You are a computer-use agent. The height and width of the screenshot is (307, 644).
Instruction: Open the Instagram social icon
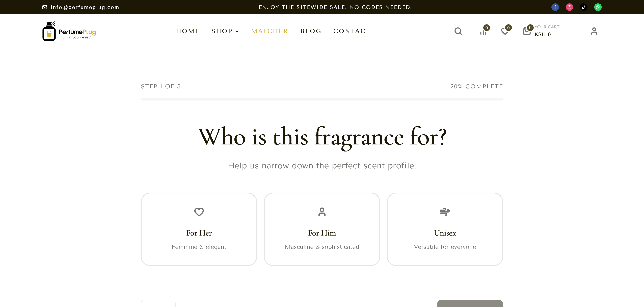[x=569, y=7]
